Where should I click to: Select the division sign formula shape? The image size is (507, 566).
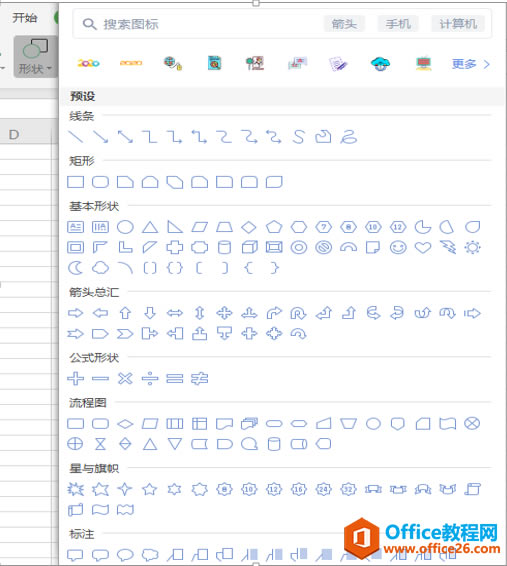150,379
